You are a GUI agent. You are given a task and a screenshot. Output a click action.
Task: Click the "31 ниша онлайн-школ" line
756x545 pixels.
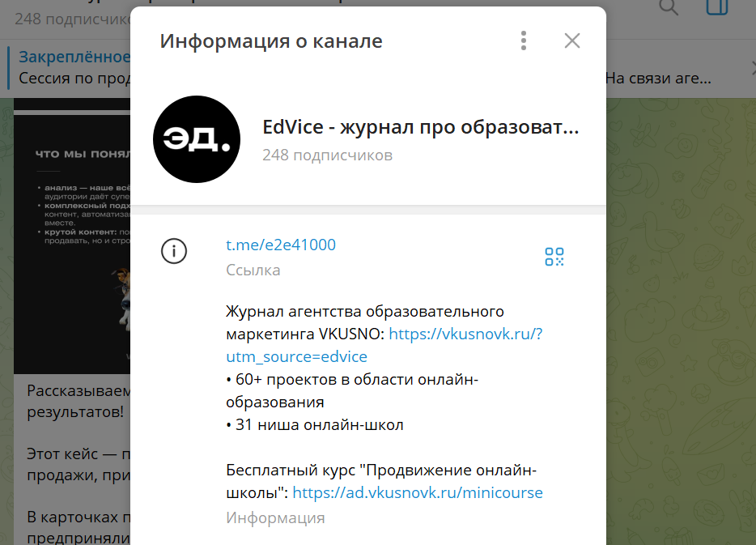click(315, 425)
